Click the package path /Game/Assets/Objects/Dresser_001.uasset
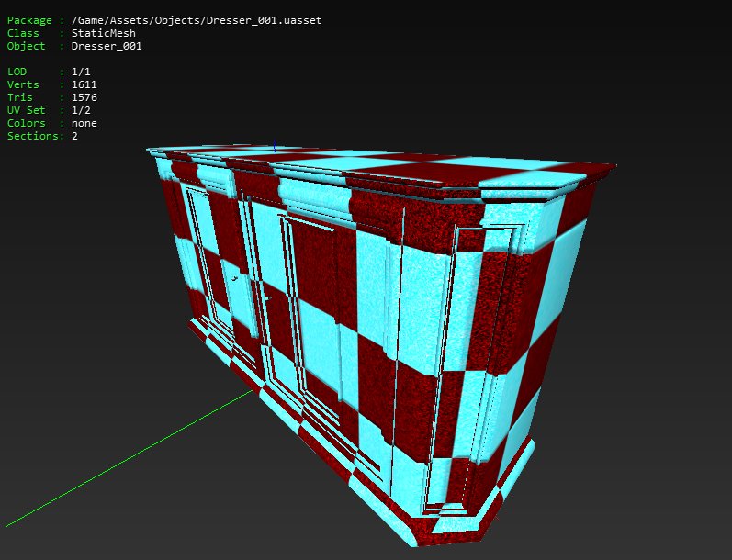The image size is (732, 560). pyautogui.click(x=197, y=20)
